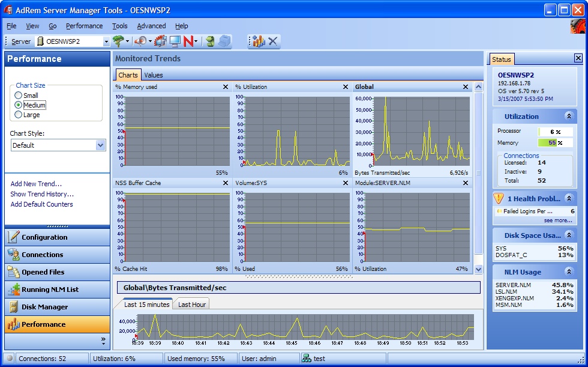
Task: Close the % Utilization chart
Action: [346, 86]
